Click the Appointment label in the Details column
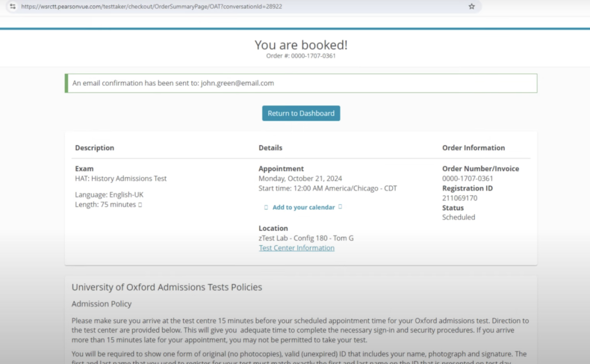Viewport: 590px width, 364px height. pos(281,169)
